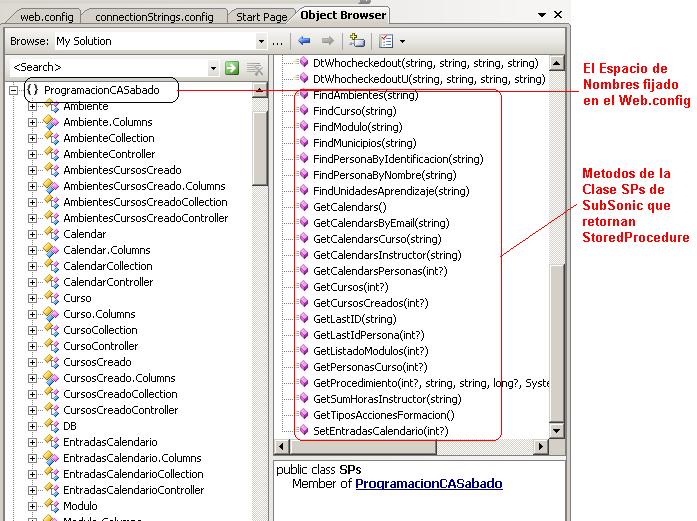Screen dimensions: 697x521
Task: Expand the EntradasCalendario node
Action: click(x=32, y=442)
